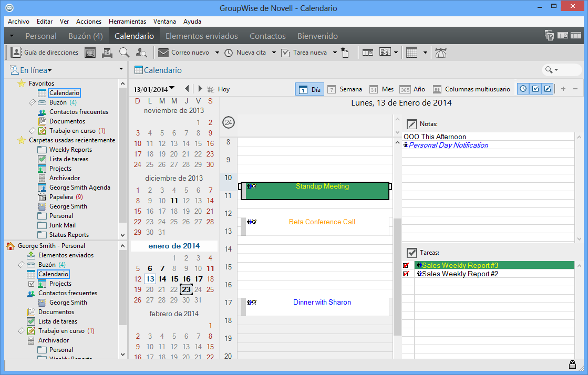
Task: Switch to Semana view
Action: pyautogui.click(x=345, y=89)
